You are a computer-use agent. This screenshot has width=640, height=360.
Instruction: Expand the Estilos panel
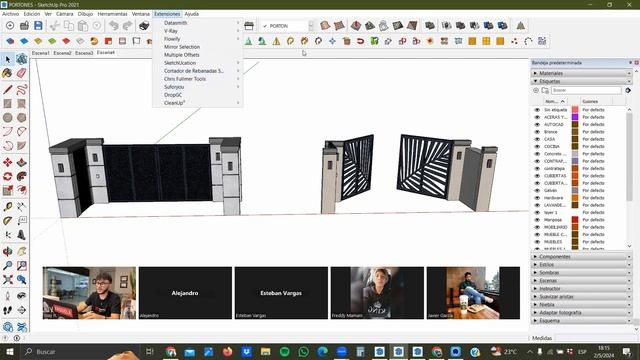point(582,264)
